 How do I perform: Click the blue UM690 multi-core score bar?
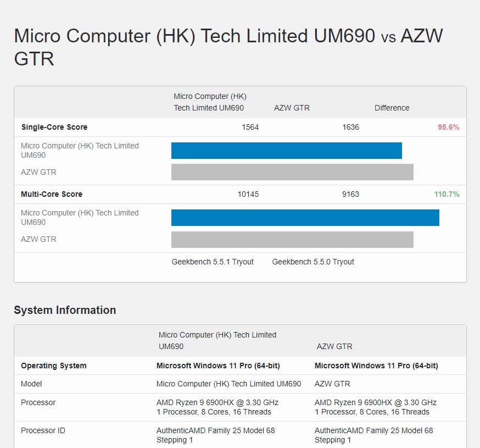click(305, 218)
